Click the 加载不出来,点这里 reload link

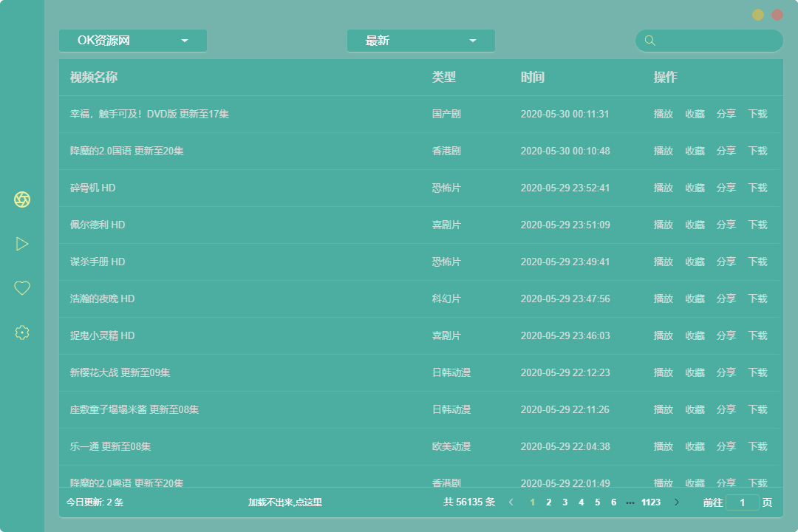(284, 502)
